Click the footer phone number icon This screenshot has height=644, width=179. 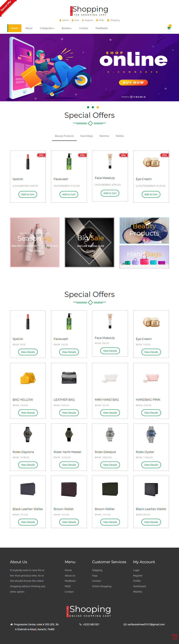pyautogui.click(x=80, y=624)
